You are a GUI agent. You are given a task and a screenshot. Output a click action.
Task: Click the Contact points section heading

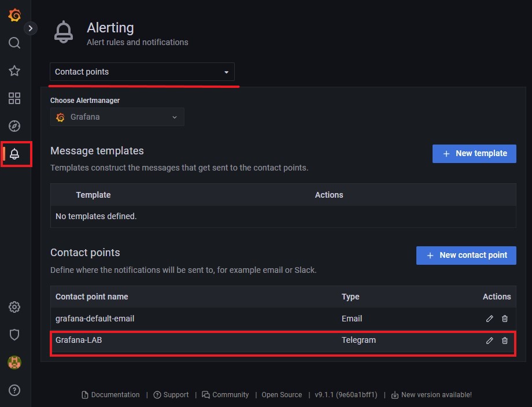coord(85,252)
